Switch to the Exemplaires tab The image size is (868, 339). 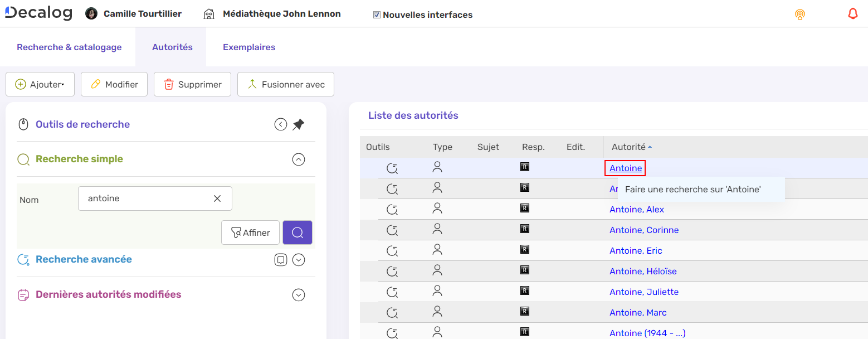coord(248,47)
